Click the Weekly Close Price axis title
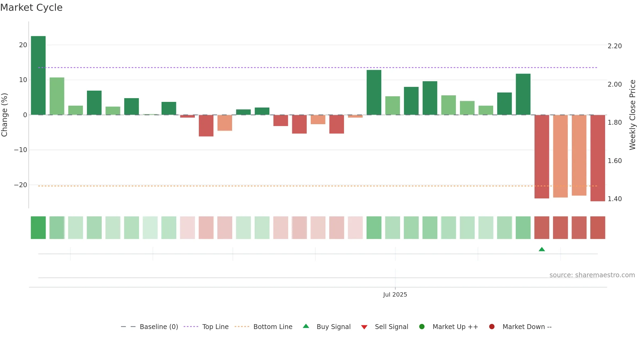Image resolution: width=644 pixels, height=362 pixels. tap(632, 115)
